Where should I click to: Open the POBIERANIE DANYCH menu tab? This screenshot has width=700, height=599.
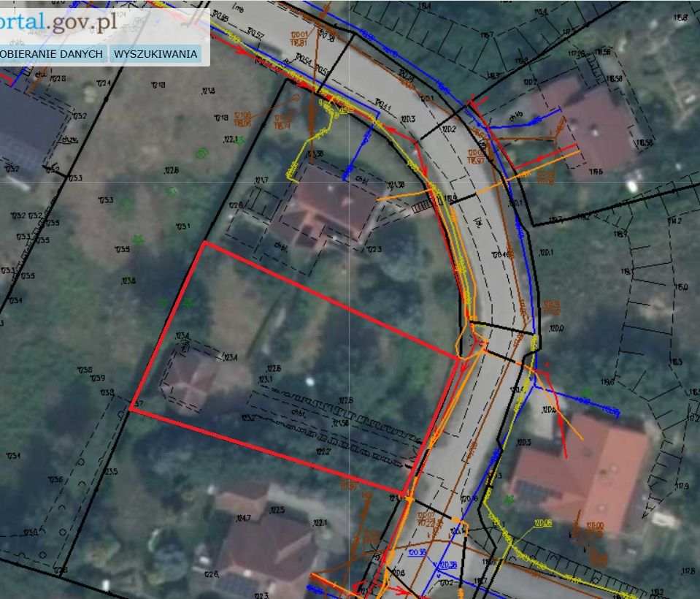(53, 54)
